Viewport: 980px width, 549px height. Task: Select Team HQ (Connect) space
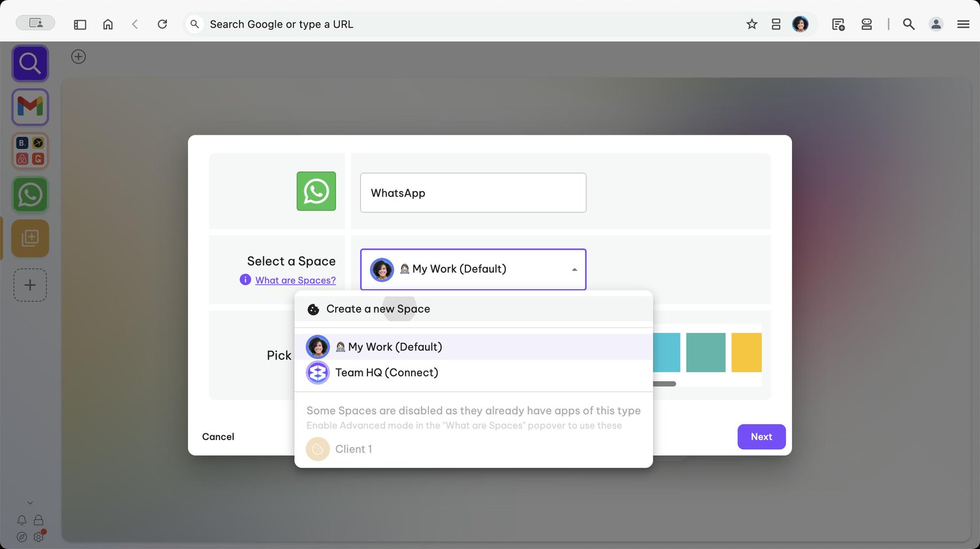click(473, 373)
